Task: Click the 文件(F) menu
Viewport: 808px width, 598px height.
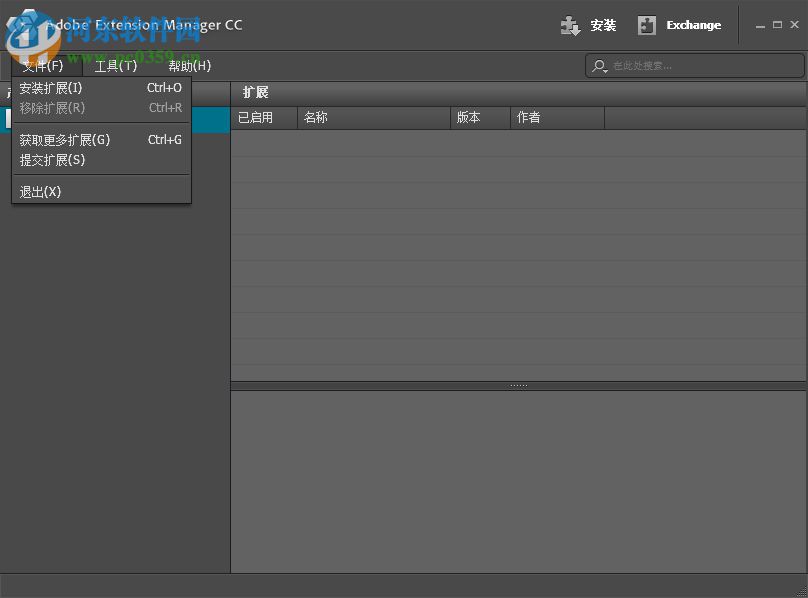Action: 41,66
